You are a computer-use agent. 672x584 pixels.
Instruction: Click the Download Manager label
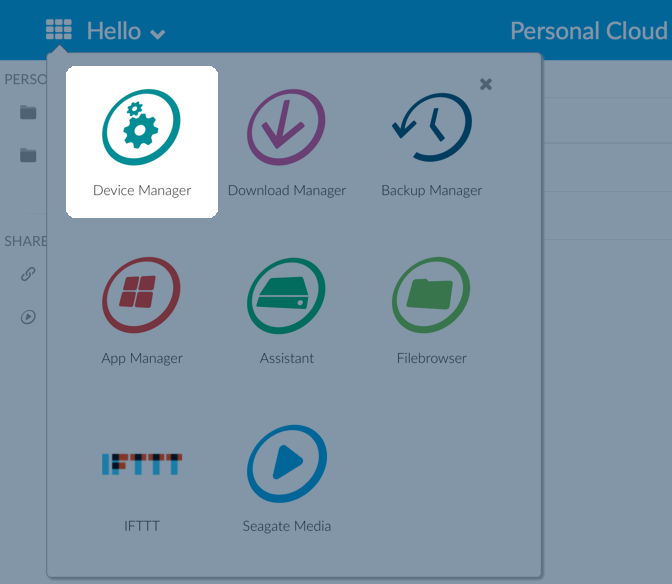[287, 190]
